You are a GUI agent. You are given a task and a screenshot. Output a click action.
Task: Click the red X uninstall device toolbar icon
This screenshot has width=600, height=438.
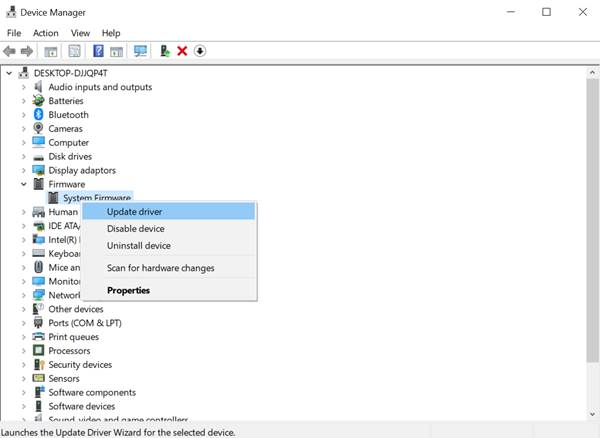[x=182, y=51]
